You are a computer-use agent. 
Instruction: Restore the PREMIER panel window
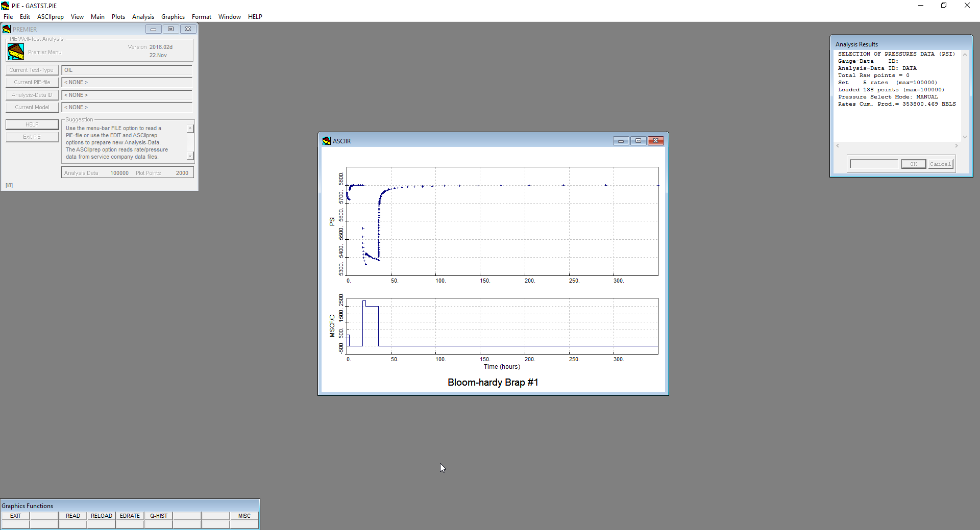170,29
